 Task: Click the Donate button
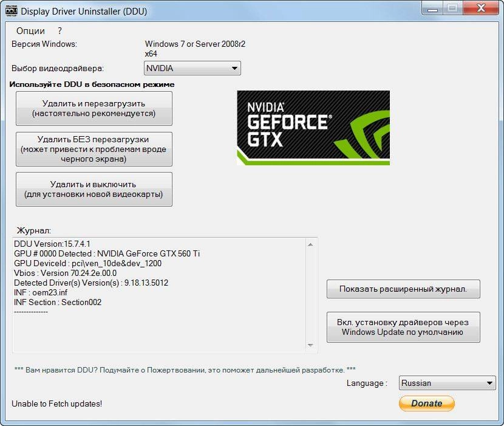tap(426, 403)
